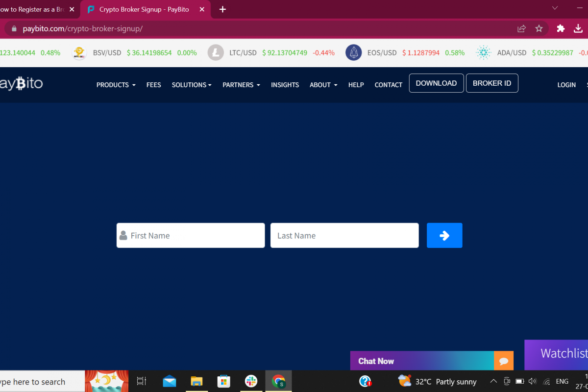Image resolution: width=588 pixels, height=392 pixels.
Task: Open browser downloads icon
Action: pos(578,28)
